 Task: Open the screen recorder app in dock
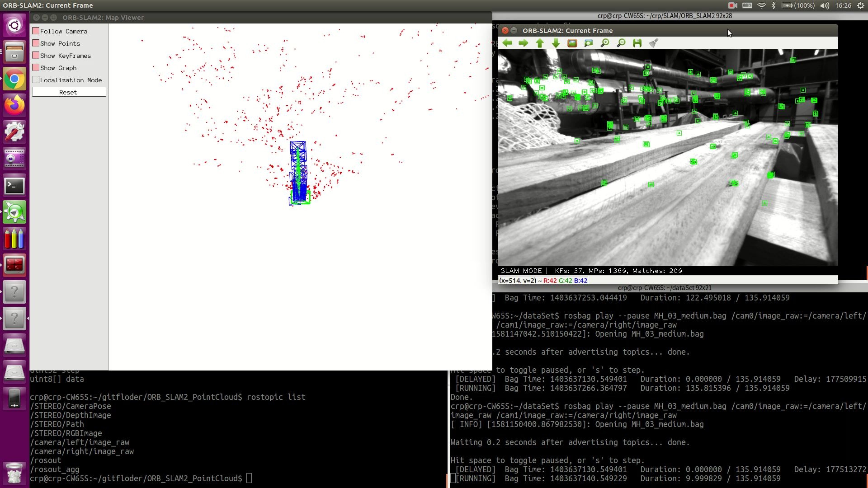click(14, 159)
